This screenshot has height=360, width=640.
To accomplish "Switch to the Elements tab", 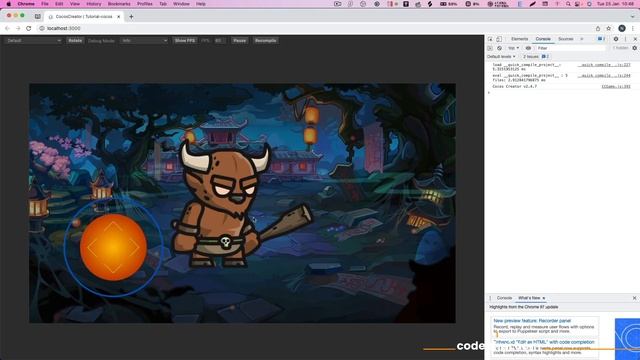I will coord(520,39).
